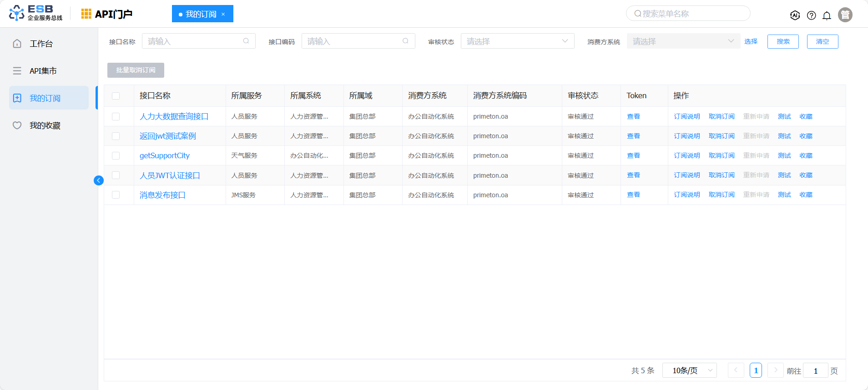View Token for 返回jwt测试案例 row
This screenshot has height=390, width=868.
[633, 136]
